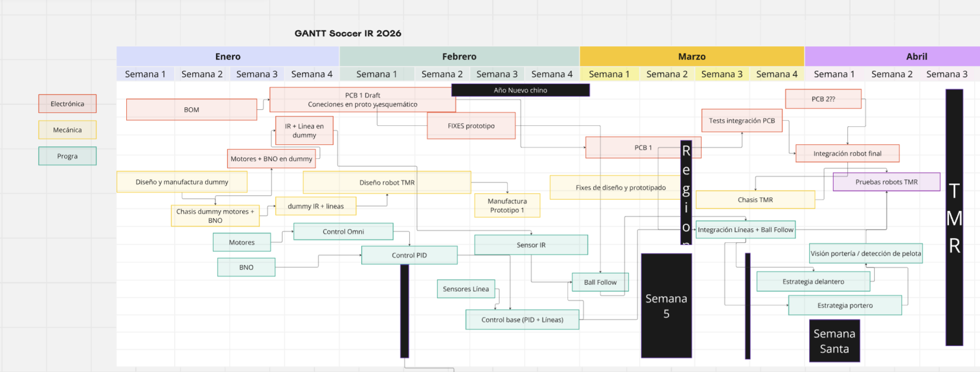Select the Enero month header
This screenshot has height=372, width=980.
click(228, 57)
